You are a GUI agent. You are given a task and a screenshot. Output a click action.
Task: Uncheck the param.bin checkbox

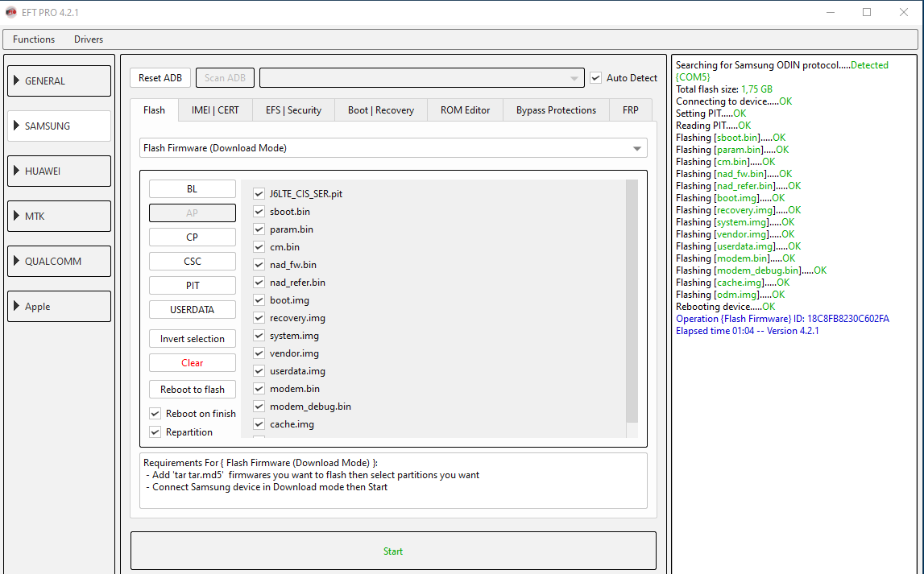[259, 229]
